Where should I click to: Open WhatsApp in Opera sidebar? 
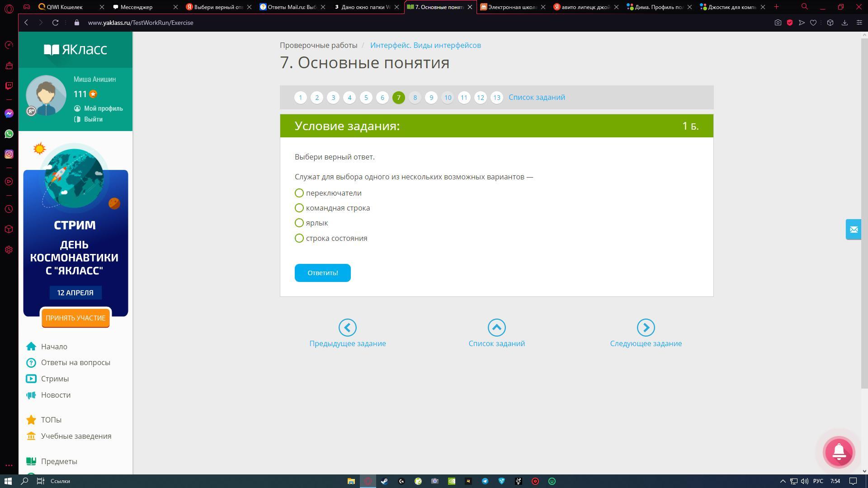point(9,134)
